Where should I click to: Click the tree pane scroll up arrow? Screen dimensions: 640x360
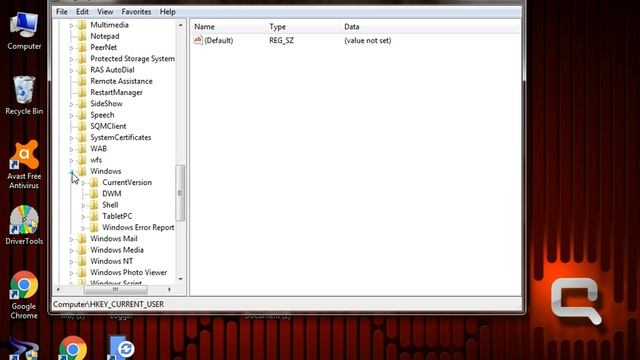point(180,25)
